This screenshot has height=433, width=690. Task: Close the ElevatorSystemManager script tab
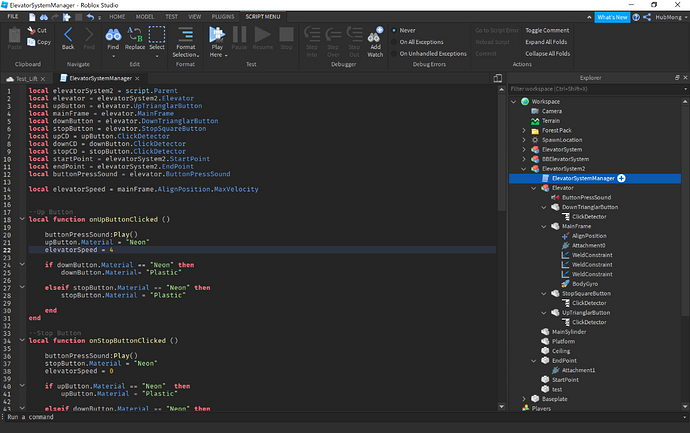click(x=137, y=78)
